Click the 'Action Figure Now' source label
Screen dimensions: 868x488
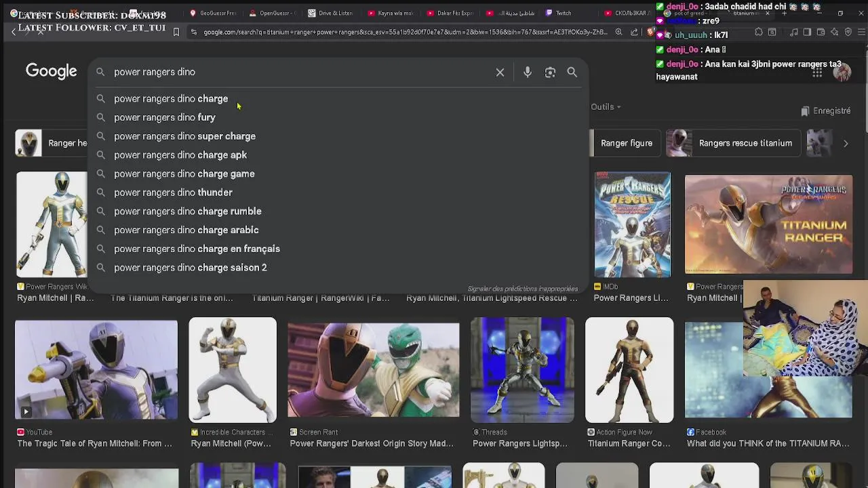(624, 432)
